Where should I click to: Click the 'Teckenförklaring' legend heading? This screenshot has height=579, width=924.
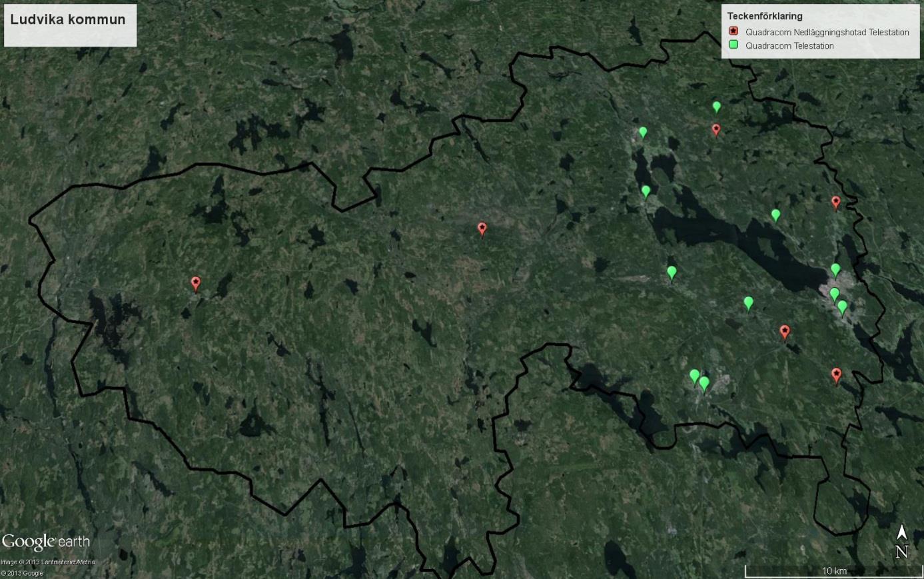(x=765, y=16)
